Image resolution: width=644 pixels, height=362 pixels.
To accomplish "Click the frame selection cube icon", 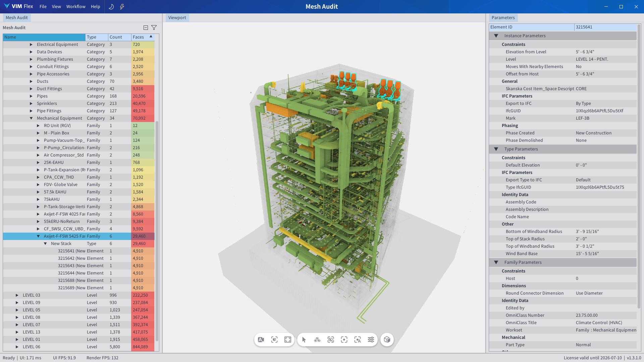I will [x=274, y=340].
